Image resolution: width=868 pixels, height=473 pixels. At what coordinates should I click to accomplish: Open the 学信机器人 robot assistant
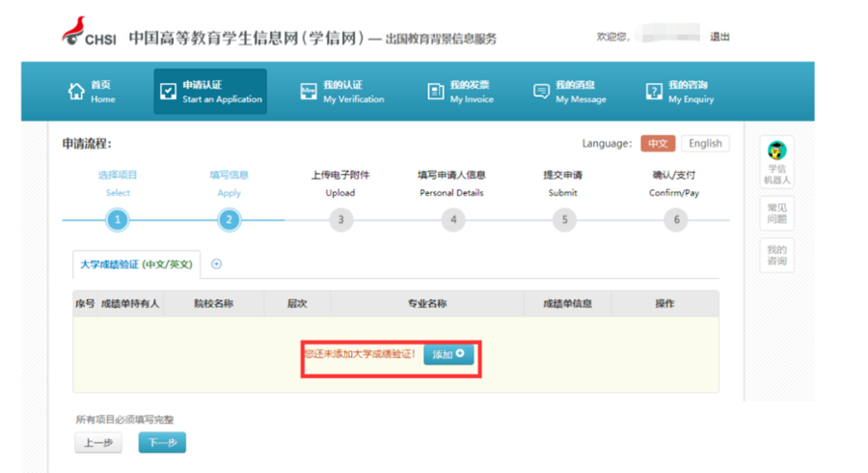coord(776,162)
